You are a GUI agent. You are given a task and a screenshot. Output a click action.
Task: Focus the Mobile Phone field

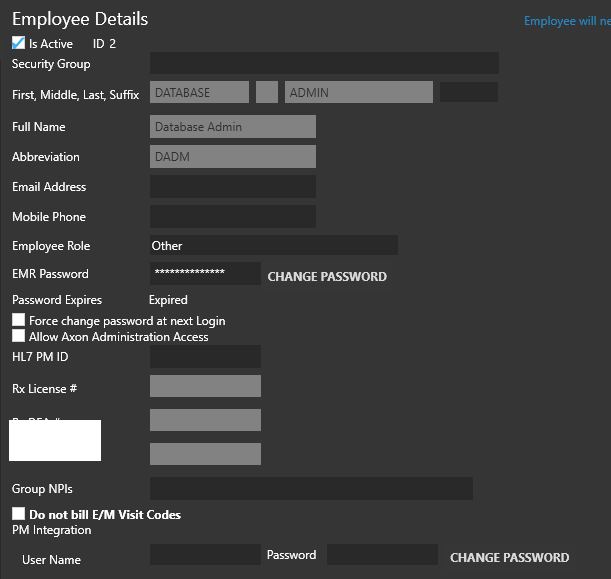pos(233,217)
